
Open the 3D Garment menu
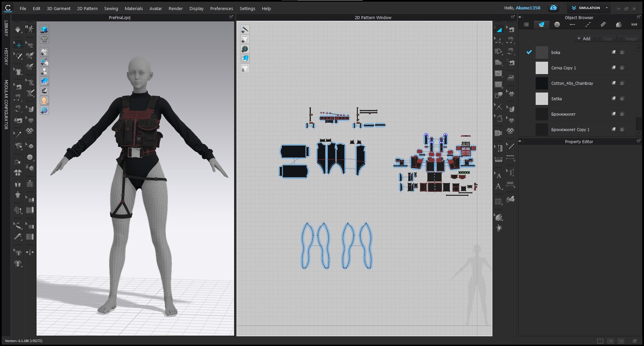(59, 8)
